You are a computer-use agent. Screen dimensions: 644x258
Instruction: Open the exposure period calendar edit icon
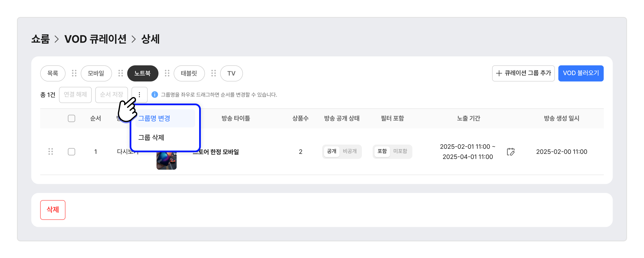tap(511, 151)
